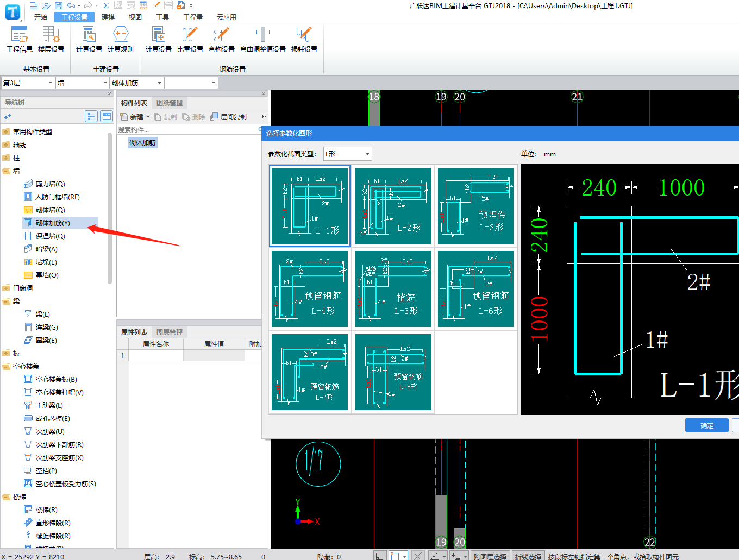Switch to 工程量 ribbon tab
This screenshot has height=560, width=739.
(193, 17)
